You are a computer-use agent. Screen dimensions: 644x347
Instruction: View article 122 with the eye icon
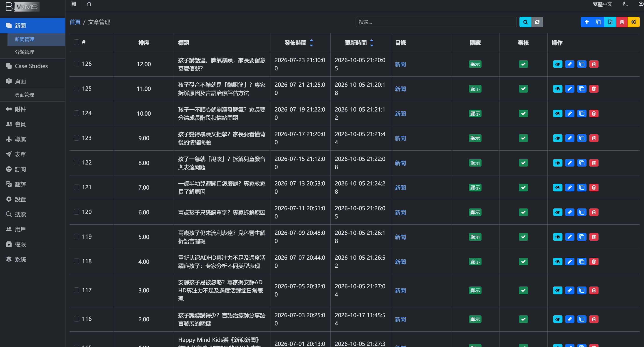(557, 163)
